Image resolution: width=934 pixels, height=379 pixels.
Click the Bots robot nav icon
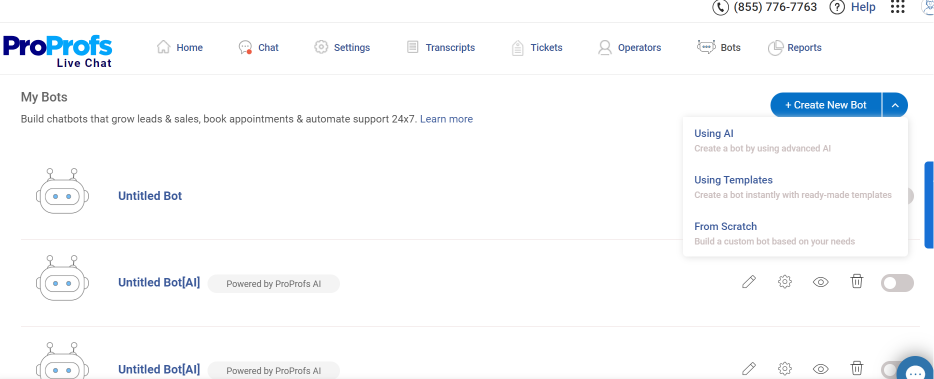click(x=706, y=46)
